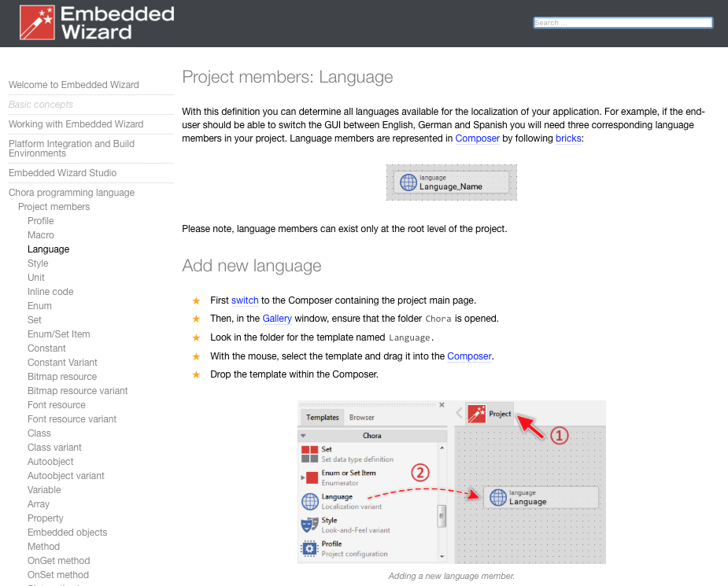
Task: Open the Composer link in intro paragraph
Action: pos(477,138)
